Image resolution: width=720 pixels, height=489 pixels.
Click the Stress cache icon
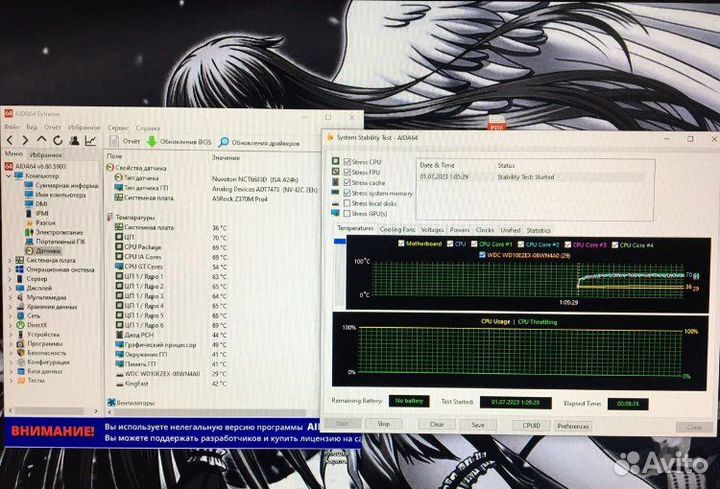tap(336, 182)
